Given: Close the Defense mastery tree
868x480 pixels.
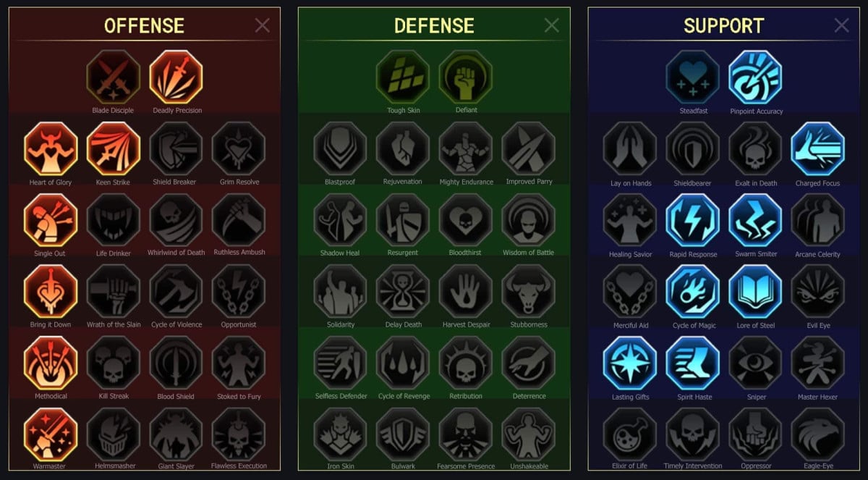Looking at the screenshot, I should pyautogui.click(x=552, y=25).
